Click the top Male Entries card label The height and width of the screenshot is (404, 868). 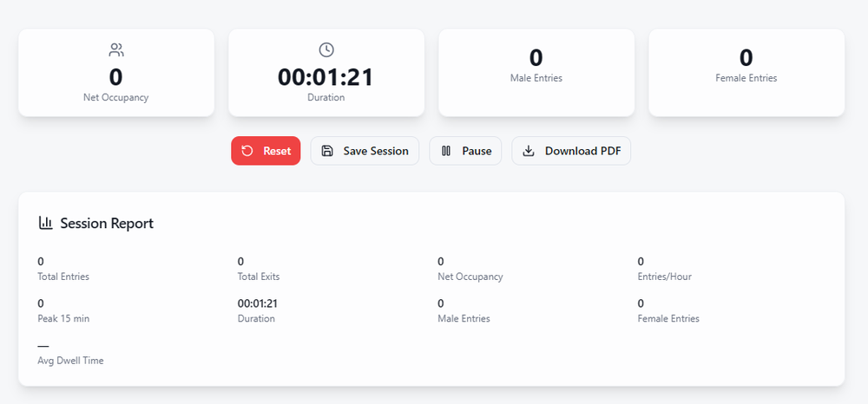pos(536,79)
